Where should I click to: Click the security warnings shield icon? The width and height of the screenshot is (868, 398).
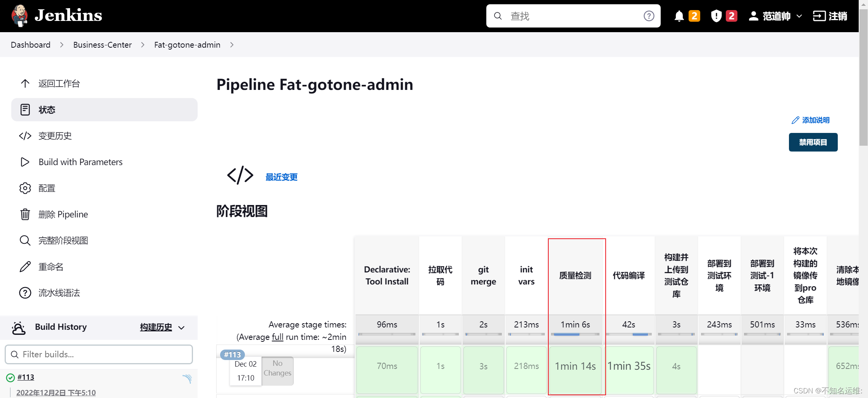pos(716,16)
